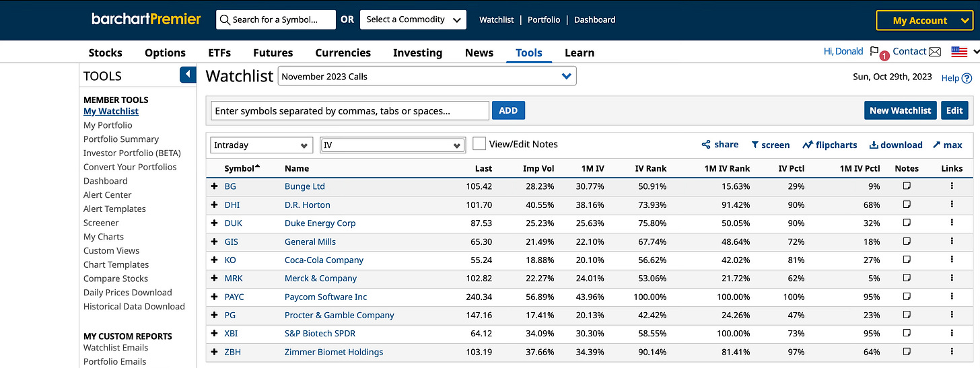Screen dimensions: 980x368
Task: Open My Portfolio in sidebar
Action: tap(108, 125)
